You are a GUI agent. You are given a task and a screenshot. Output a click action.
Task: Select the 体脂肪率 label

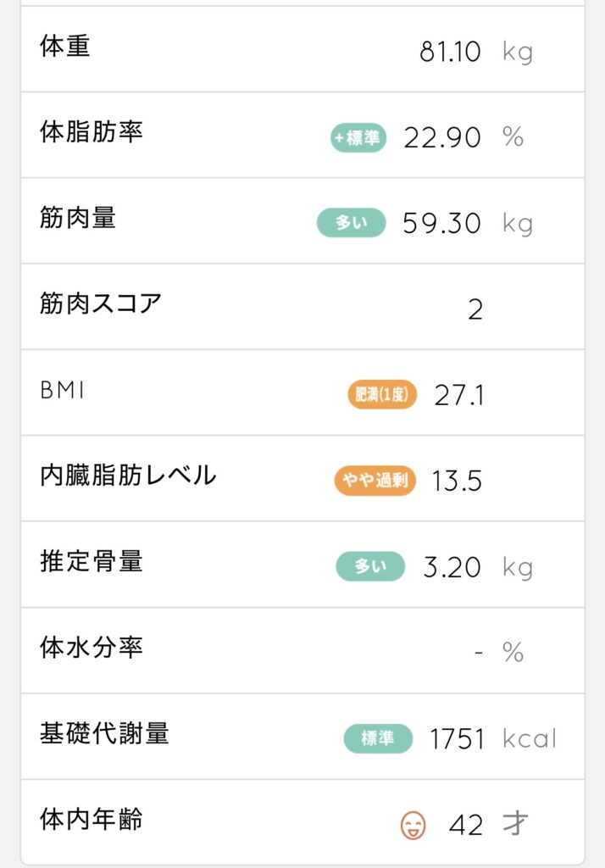tap(92, 132)
